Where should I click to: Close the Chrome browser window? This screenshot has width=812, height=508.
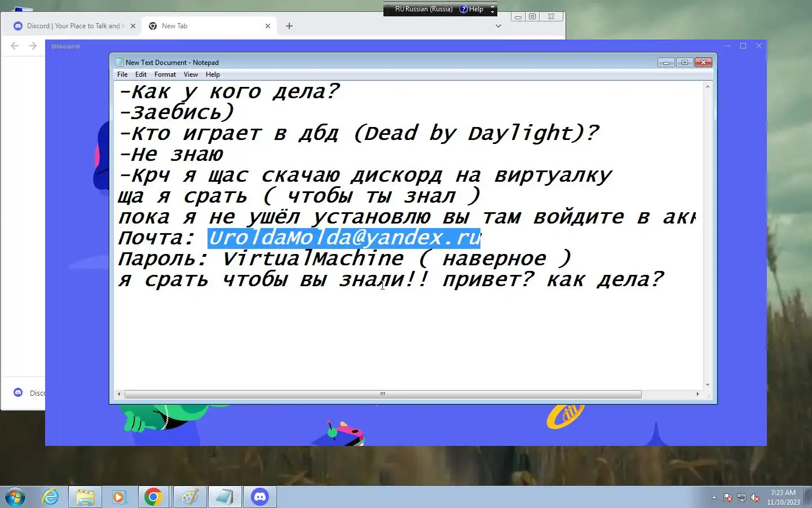[x=551, y=16]
